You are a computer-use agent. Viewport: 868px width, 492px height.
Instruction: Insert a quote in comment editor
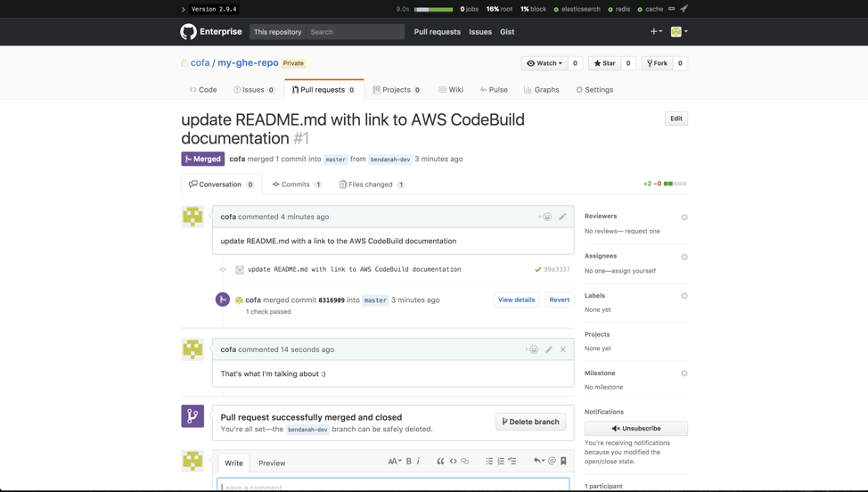click(x=440, y=461)
